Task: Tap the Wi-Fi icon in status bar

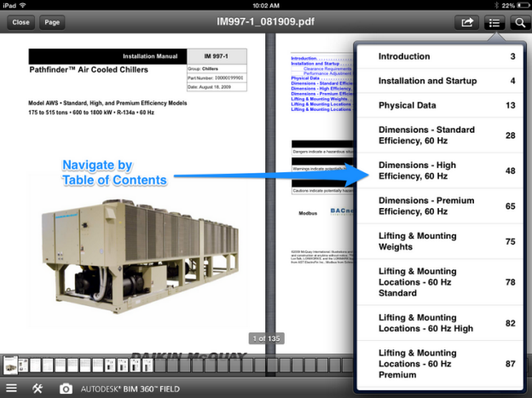Action: (x=23, y=5)
